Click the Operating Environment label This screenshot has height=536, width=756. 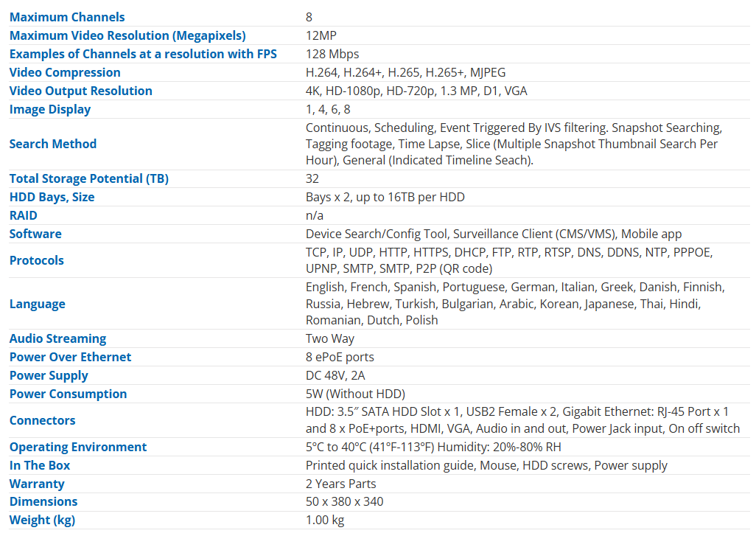click(78, 447)
